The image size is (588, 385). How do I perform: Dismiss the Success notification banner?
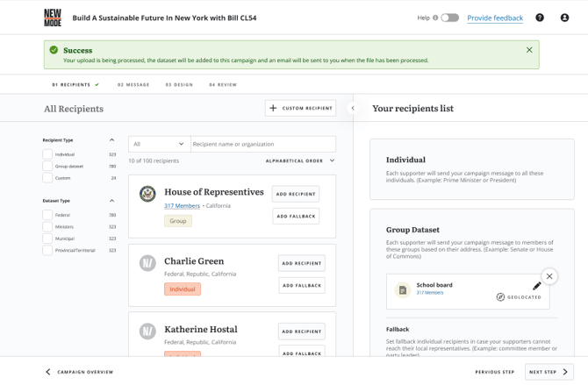(x=529, y=50)
